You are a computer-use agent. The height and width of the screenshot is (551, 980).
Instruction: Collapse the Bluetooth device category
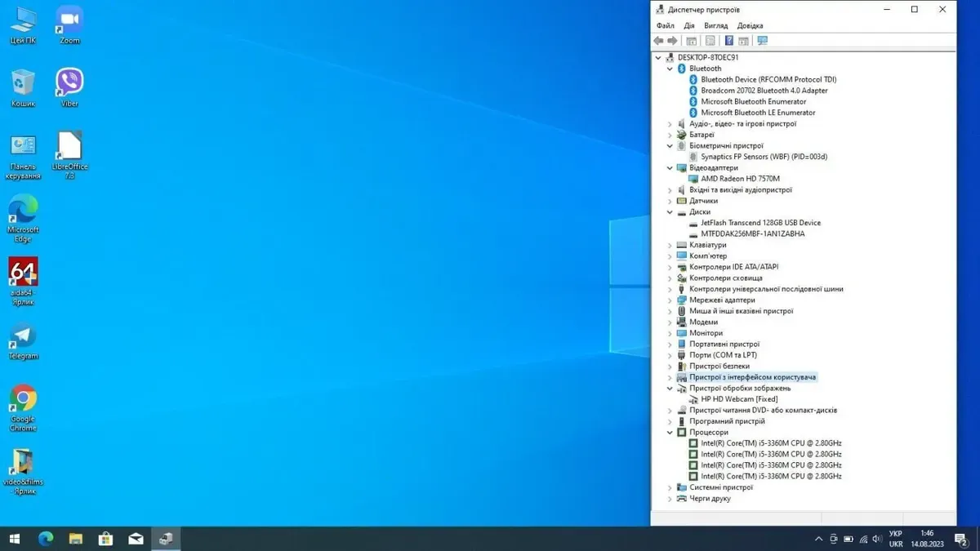pos(670,69)
